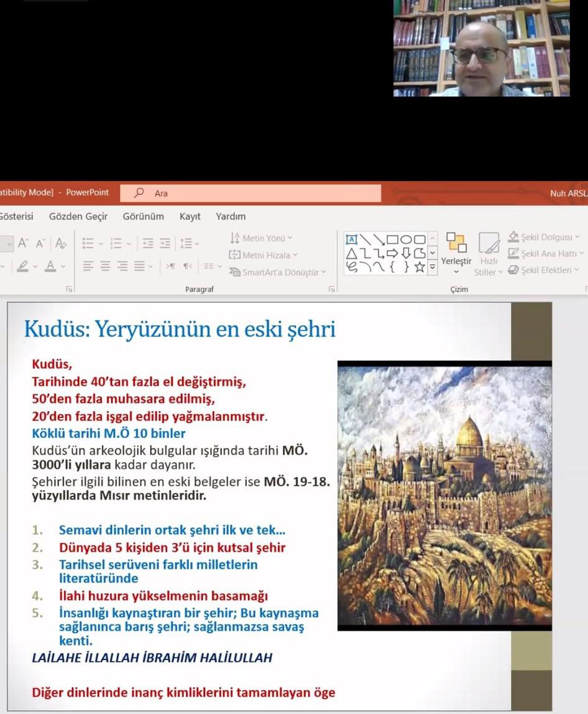Image resolution: width=588 pixels, height=714 pixels.
Task: Toggle center text alignment
Action: point(105,266)
